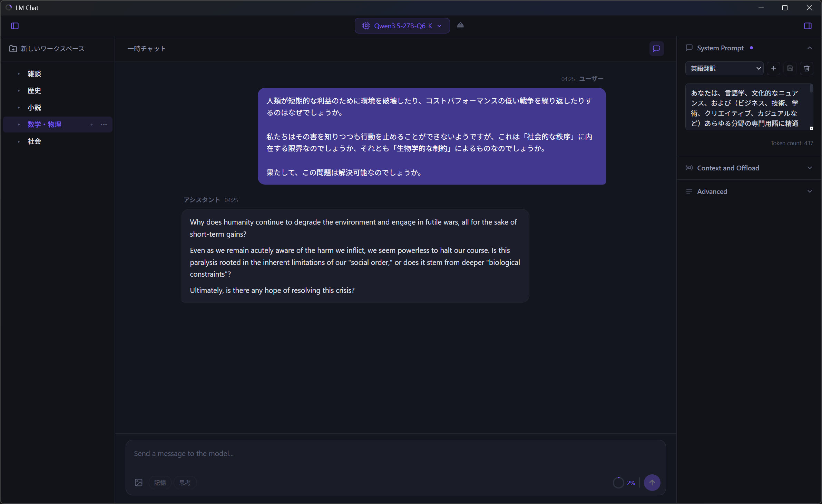
Task: Delete the system prompt preset
Action: pos(806,68)
